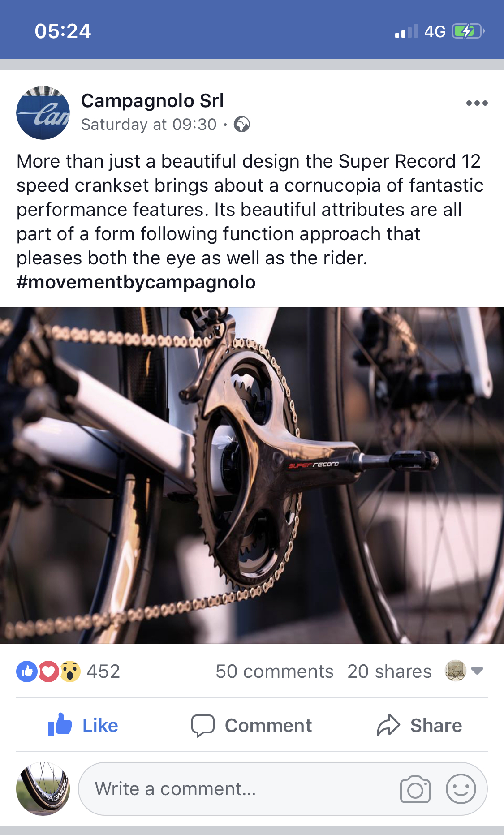Open the Campagnolo Srl page name link
The height and width of the screenshot is (835, 504).
click(152, 101)
